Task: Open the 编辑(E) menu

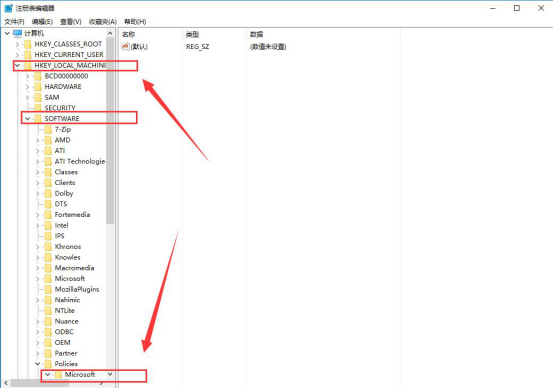Action: coord(42,22)
